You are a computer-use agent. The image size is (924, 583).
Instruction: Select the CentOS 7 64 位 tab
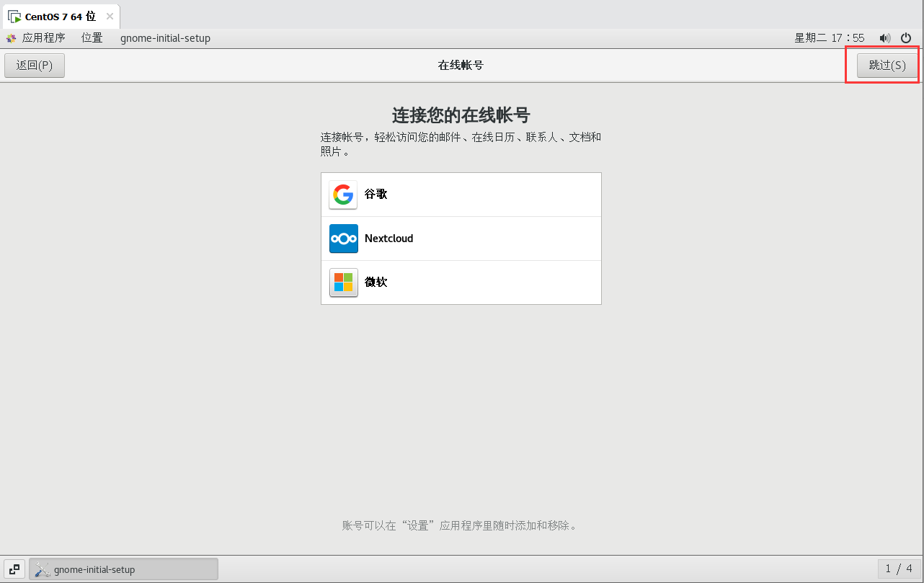(x=61, y=16)
